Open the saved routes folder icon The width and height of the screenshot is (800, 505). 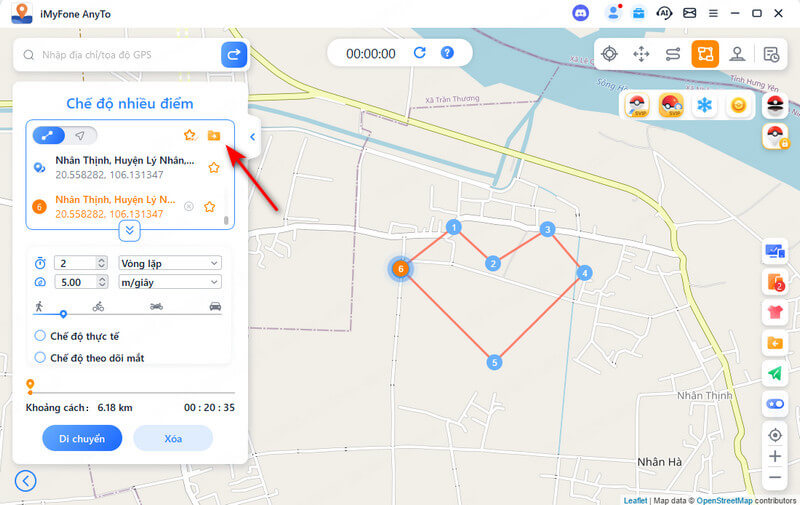pyautogui.click(x=214, y=135)
